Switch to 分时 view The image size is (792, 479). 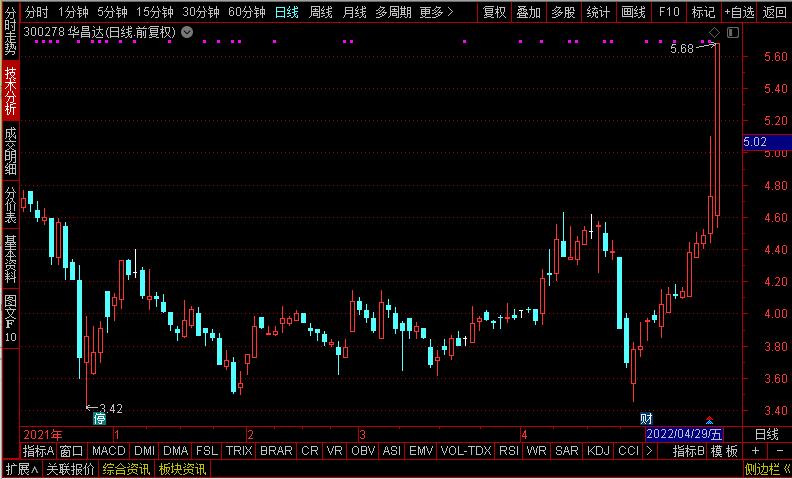pos(36,12)
